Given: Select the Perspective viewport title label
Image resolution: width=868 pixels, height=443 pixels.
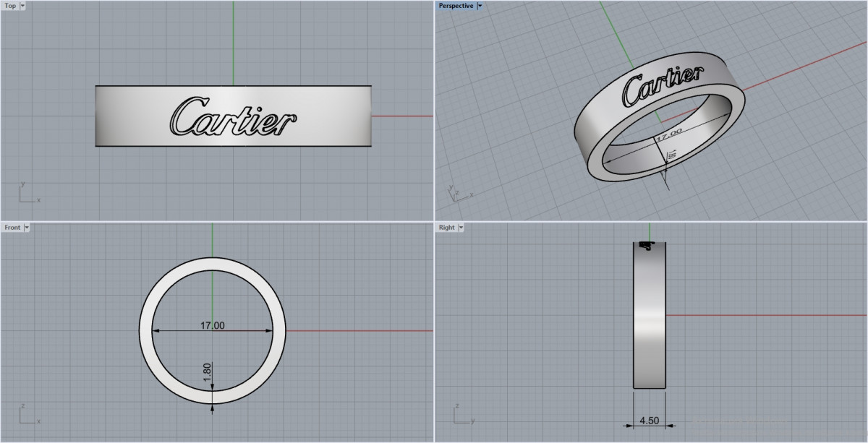Looking at the screenshot, I should pyautogui.click(x=456, y=6).
